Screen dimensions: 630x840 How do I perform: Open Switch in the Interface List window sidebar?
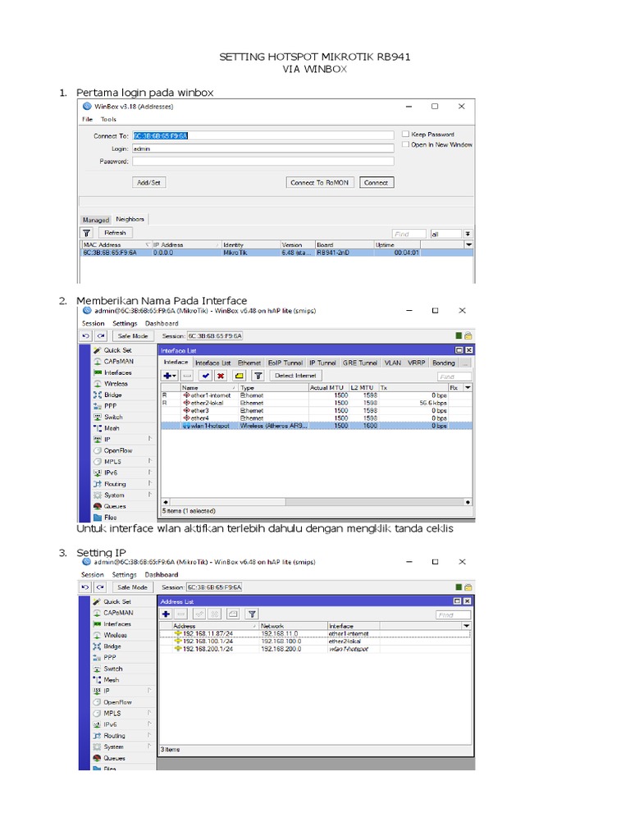coord(113,418)
